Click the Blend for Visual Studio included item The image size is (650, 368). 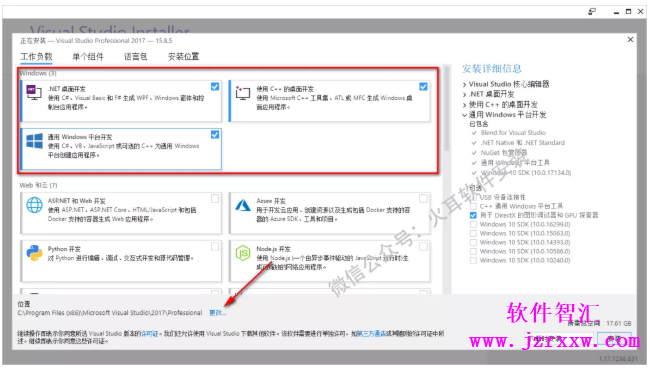click(513, 133)
